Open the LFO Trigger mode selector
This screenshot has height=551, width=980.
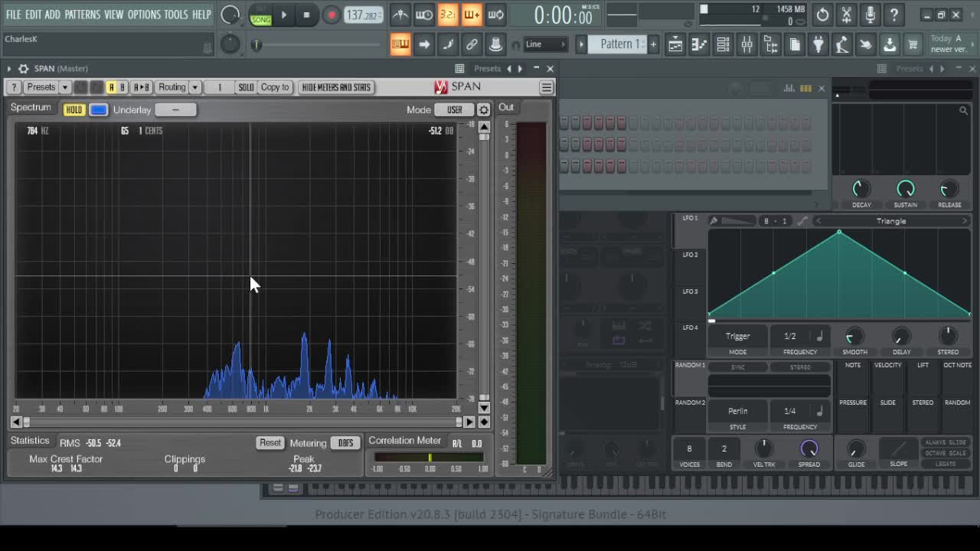point(737,337)
